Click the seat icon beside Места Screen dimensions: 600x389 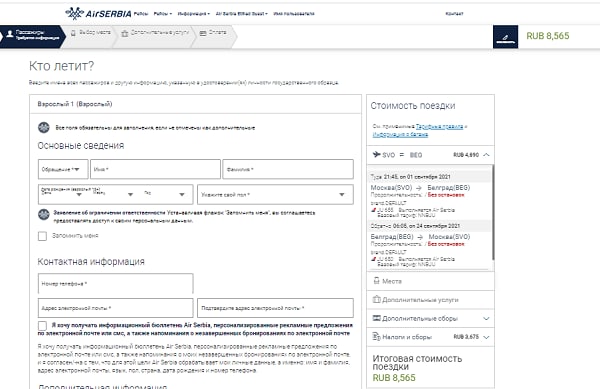377,281
